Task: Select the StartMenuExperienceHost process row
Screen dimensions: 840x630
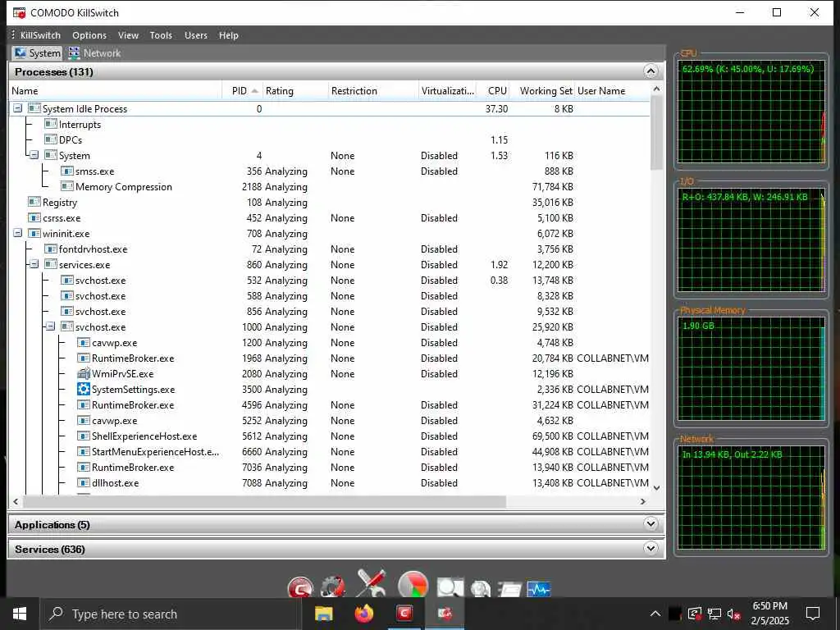Action: [x=330, y=452]
